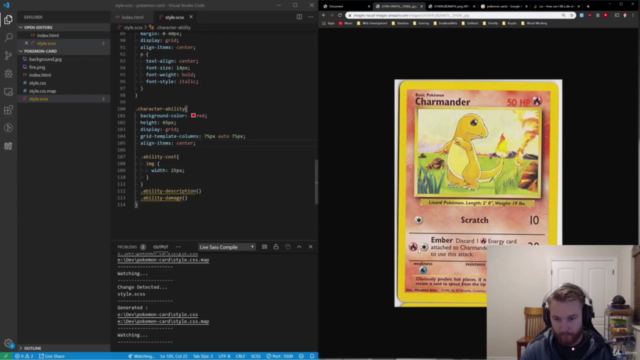Open the Remote Explorer view
The image size is (640, 360).
tap(8, 92)
